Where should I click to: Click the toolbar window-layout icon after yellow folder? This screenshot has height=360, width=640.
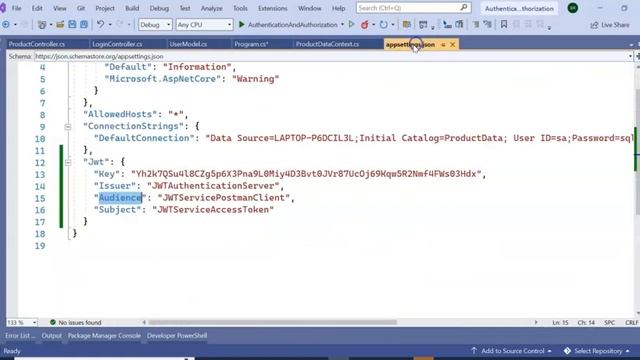(x=423, y=25)
